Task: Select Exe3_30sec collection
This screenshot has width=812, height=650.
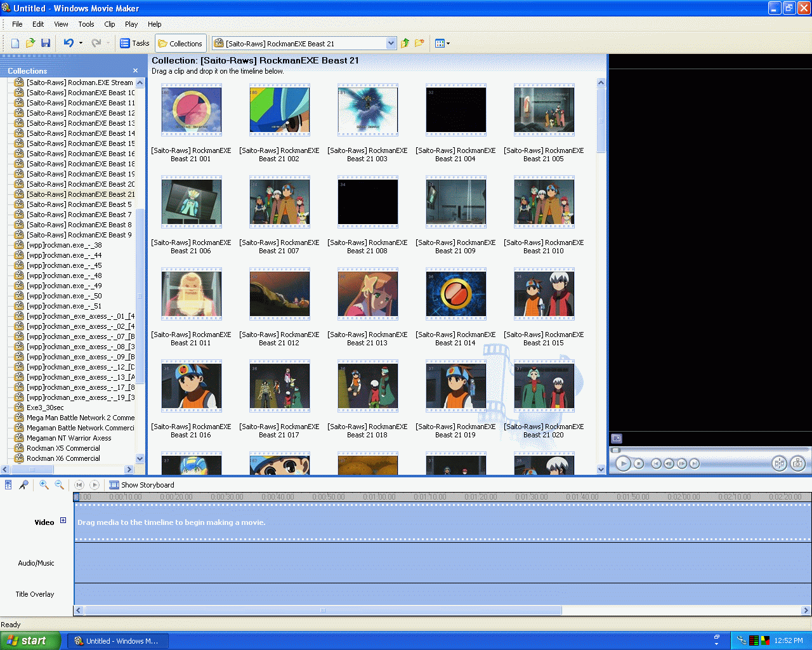Action: tap(45, 408)
